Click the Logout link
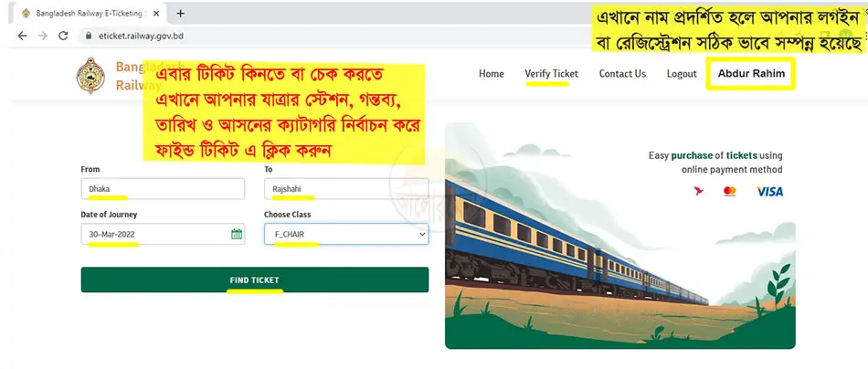868x369 pixels. (x=682, y=74)
